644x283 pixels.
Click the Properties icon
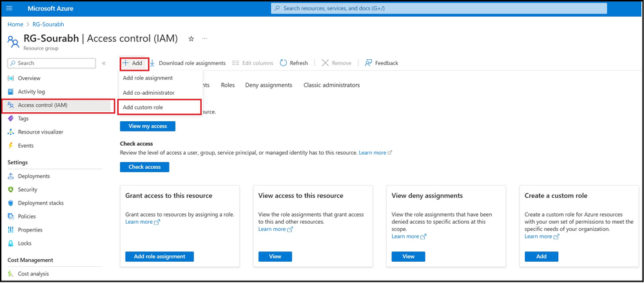click(x=11, y=229)
